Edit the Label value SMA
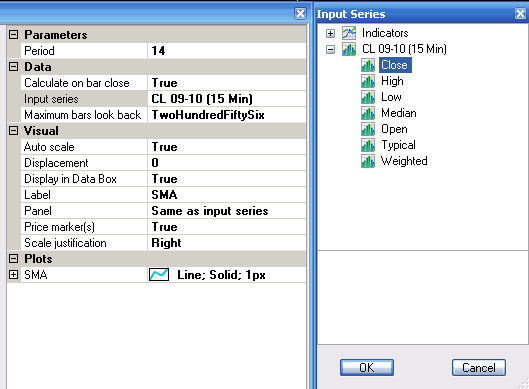529x389 pixels. [227, 195]
